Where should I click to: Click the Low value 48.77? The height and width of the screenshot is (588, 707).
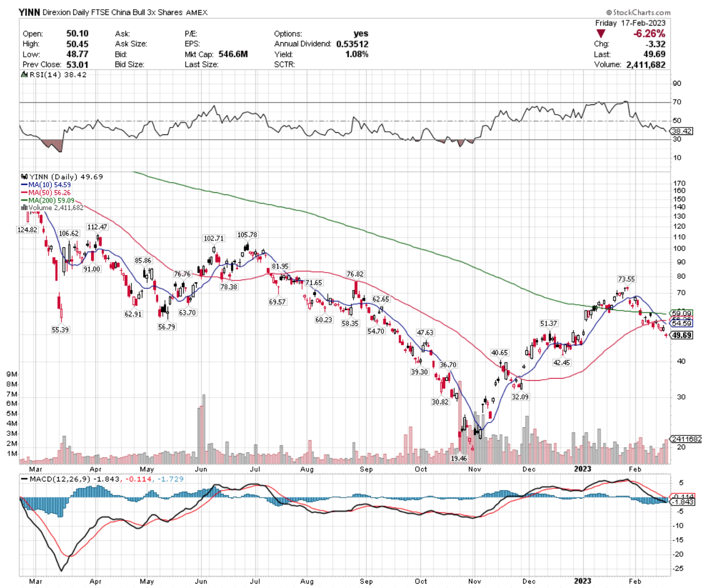pos(78,55)
